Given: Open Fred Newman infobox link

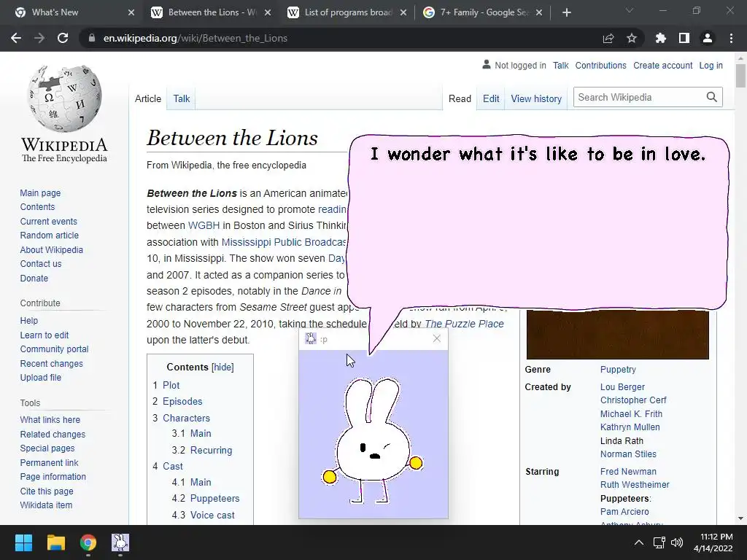Looking at the screenshot, I should pos(628,472).
